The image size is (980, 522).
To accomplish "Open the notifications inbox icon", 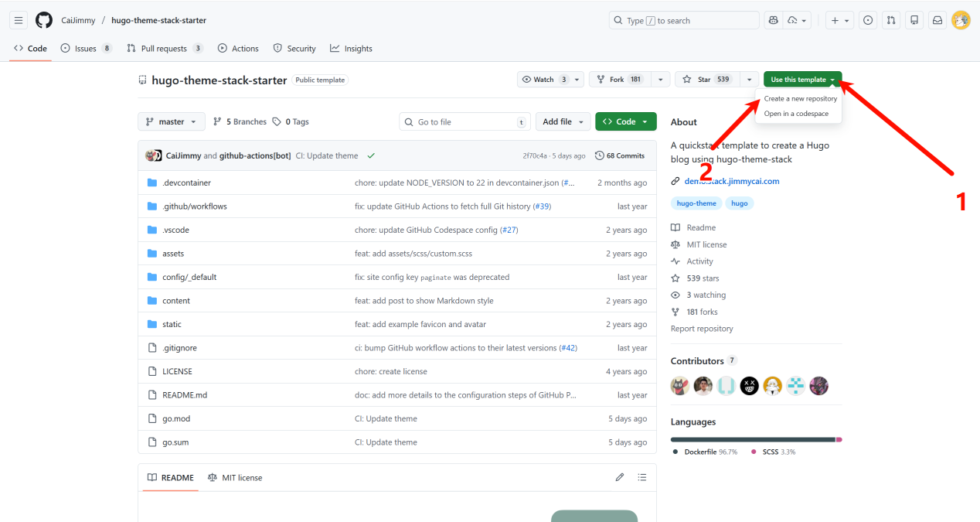I will coord(937,20).
